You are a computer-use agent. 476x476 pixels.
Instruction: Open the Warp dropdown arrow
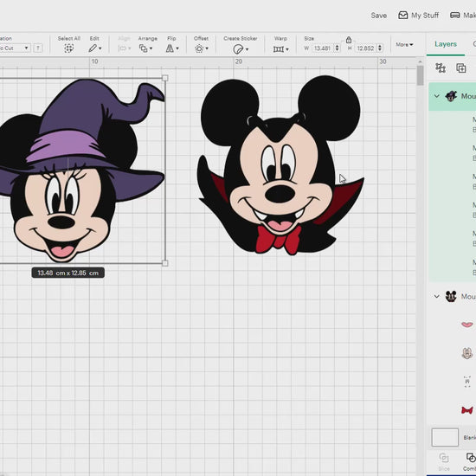click(x=287, y=49)
